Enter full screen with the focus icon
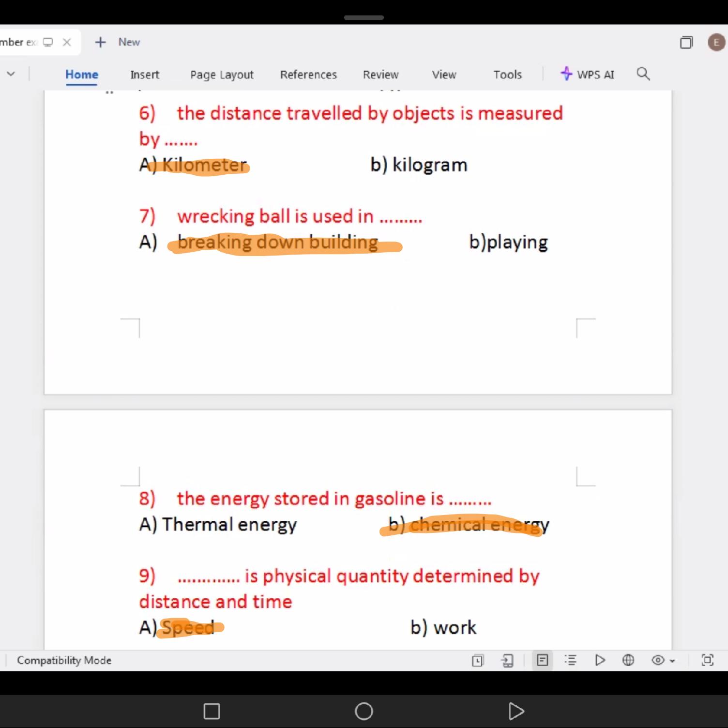728x728 pixels. [707, 660]
